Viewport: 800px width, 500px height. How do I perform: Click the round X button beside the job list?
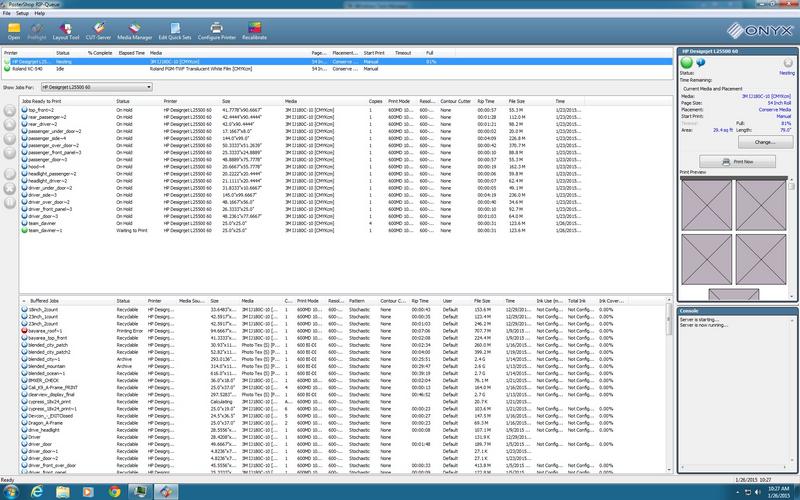[x=10, y=188]
